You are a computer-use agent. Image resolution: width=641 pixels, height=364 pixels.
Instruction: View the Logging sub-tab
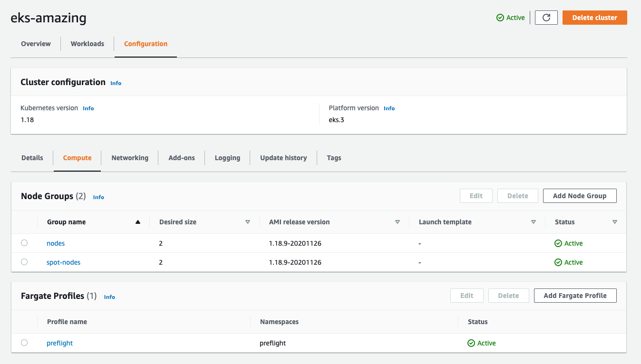tap(227, 158)
